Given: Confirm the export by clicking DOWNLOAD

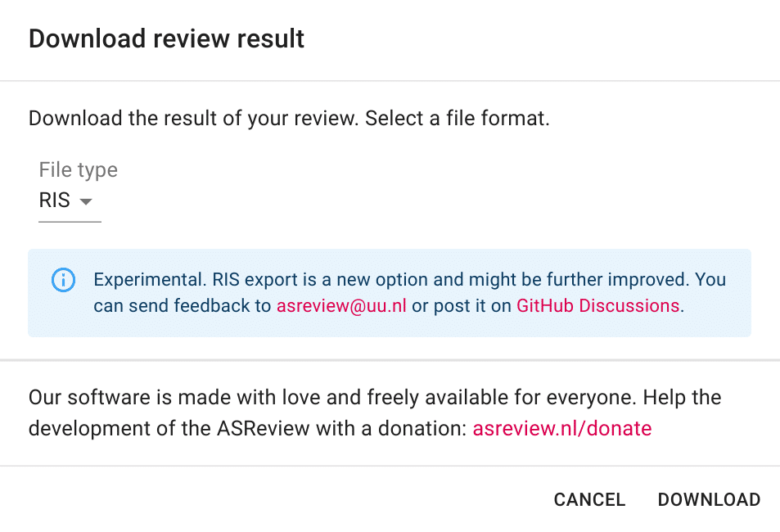Looking at the screenshot, I should [x=709, y=499].
